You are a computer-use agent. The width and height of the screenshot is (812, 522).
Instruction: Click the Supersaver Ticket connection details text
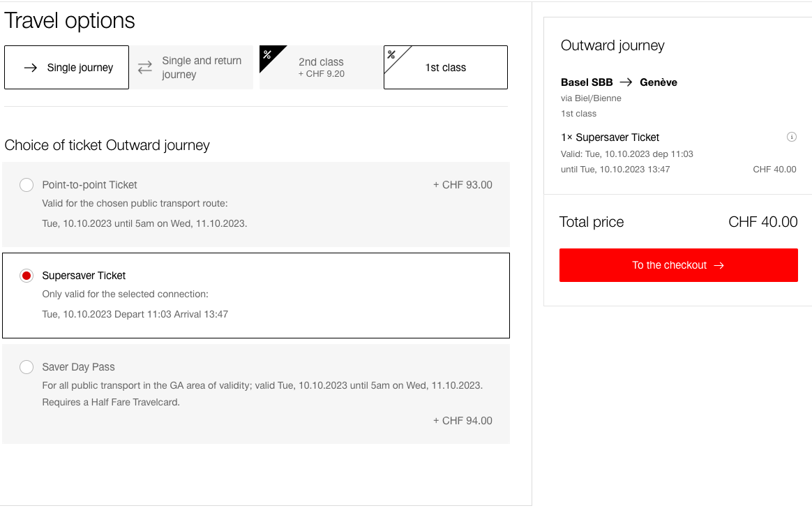click(x=135, y=314)
